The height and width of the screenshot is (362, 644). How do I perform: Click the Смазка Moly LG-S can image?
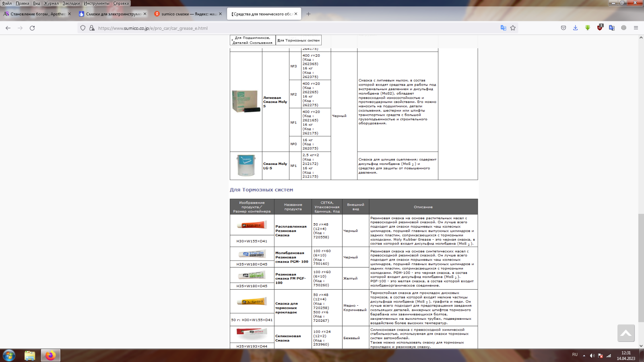[246, 166]
